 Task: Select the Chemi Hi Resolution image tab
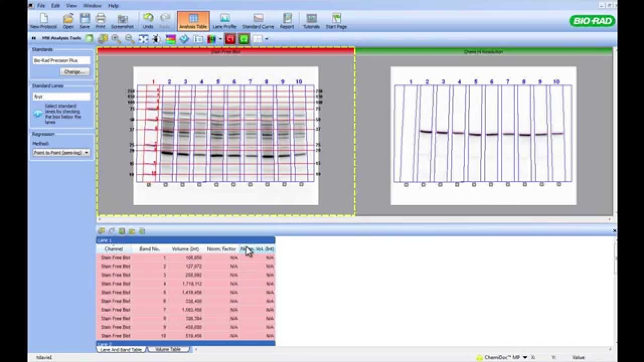tap(484, 51)
